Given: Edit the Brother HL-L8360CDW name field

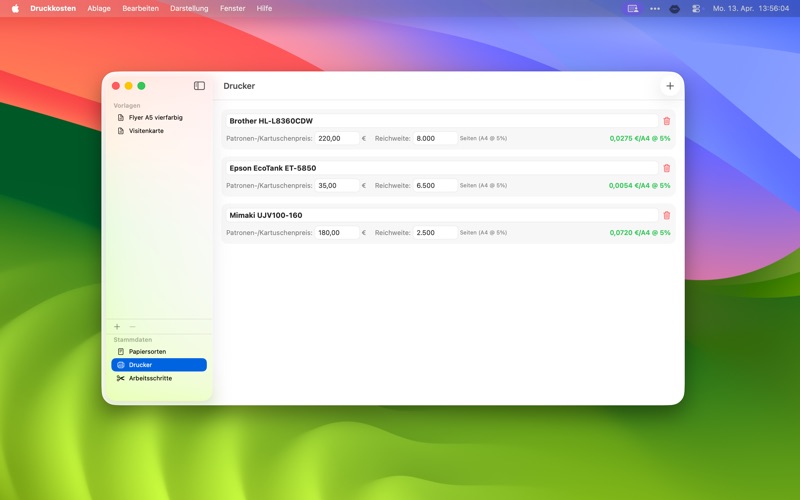Looking at the screenshot, I should pyautogui.click(x=442, y=121).
